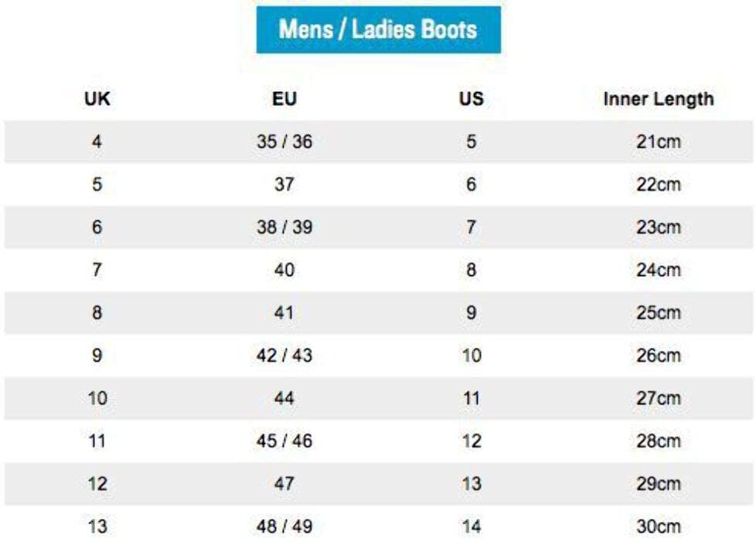Click the 23cm inner length cell
Image resolution: width=756 pixels, height=542 pixels.
coord(659,227)
